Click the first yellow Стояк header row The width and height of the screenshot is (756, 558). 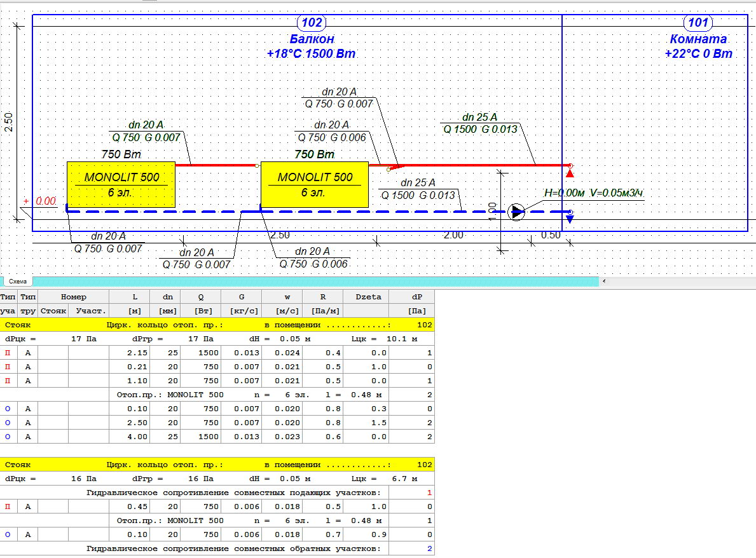[217, 325]
